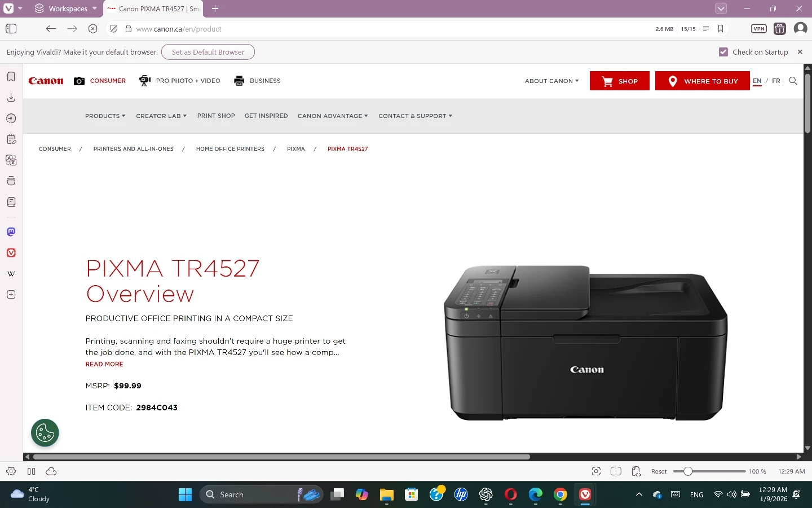Open the Wikipedia web panel

coord(11,274)
